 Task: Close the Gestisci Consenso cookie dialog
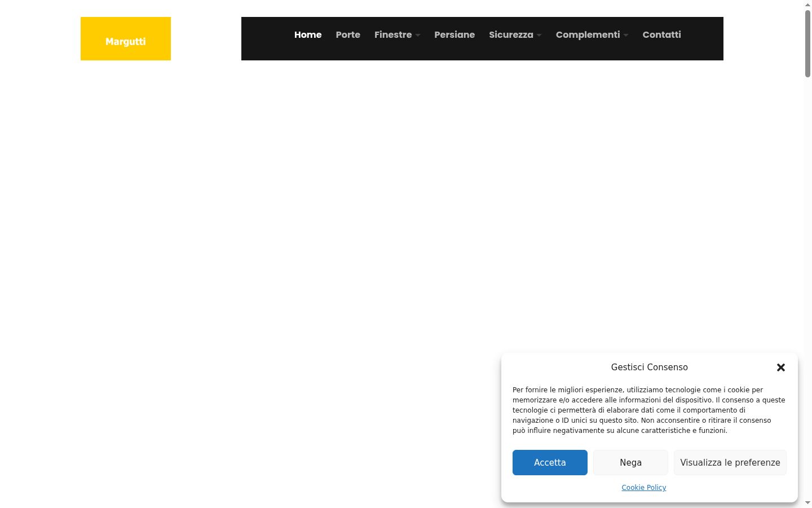coord(780,367)
